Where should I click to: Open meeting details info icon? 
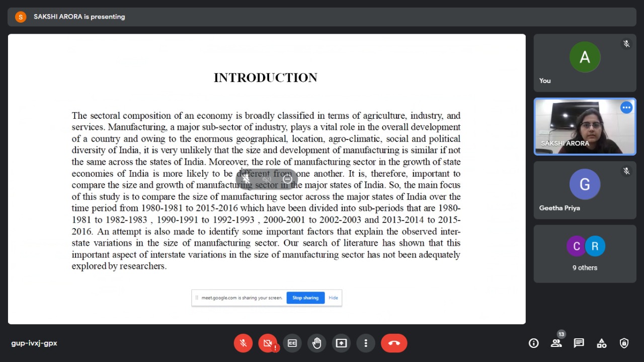[534, 343]
